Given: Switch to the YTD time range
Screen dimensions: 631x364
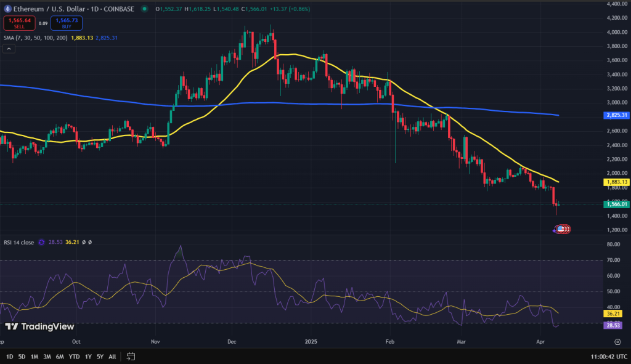Looking at the screenshot, I should (74, 357).
